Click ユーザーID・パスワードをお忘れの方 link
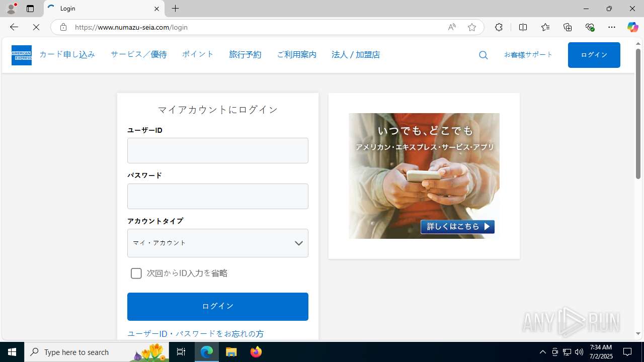This screenshot has height=362, width=644. (196, 334)
